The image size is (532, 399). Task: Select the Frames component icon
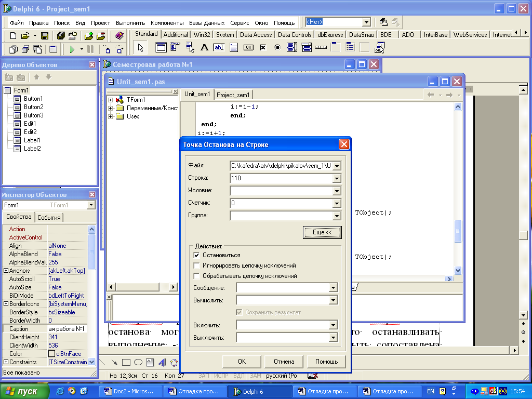pyautogui.click(x=161, y=47)
